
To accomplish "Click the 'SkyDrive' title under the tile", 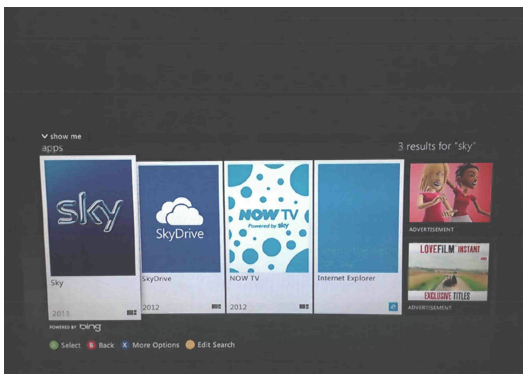I will 157,279.
